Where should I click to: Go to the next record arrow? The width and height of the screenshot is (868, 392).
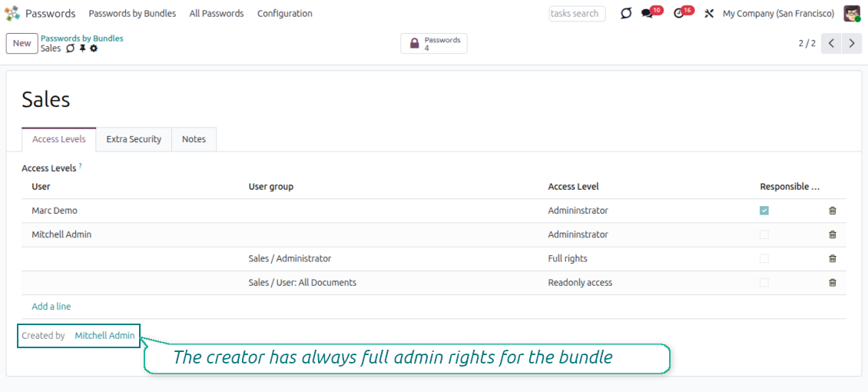point(851,44)
